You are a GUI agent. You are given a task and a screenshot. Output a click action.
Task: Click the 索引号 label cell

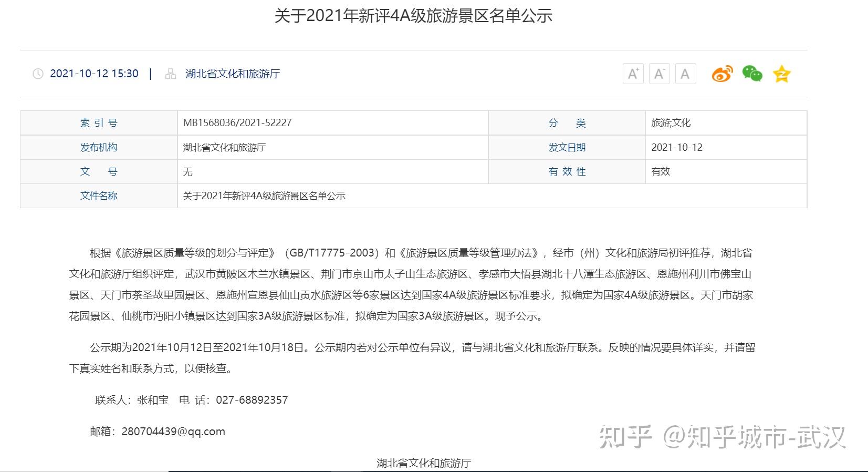tap(99, 123)
